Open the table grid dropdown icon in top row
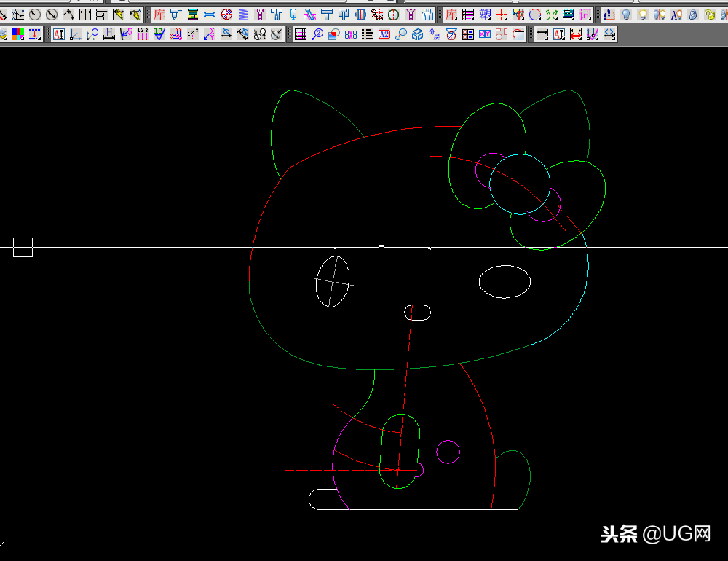Viewport: 728px width, 561px height. 468,15
